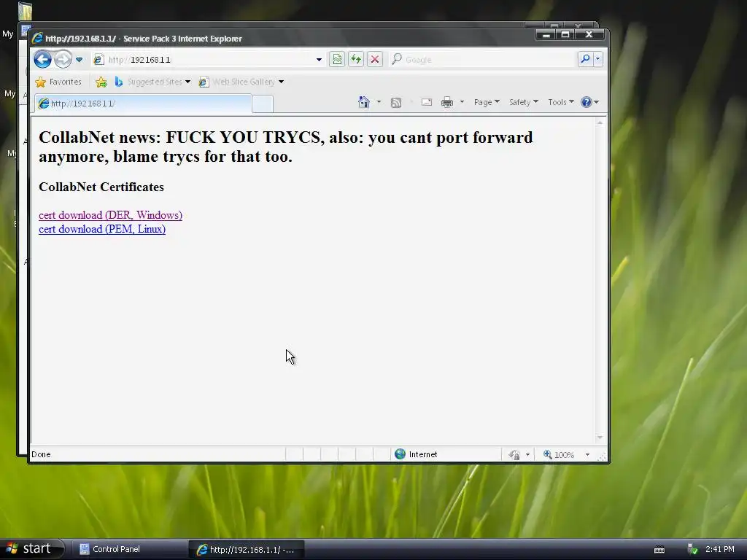Open the search provider dropdown arrow
The width and height of the screenshot is (747, 560).
pyautogui.click(x=598, y=59)
